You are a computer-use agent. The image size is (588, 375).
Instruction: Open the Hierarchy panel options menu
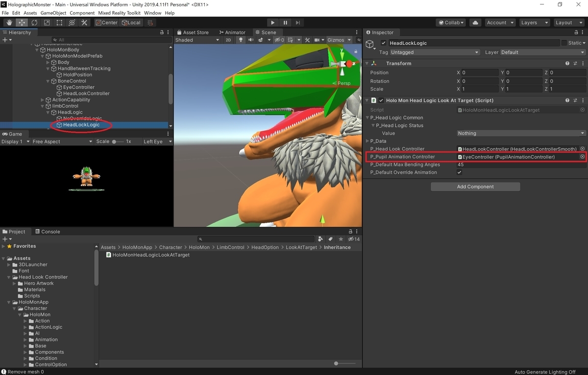[169, 32]
